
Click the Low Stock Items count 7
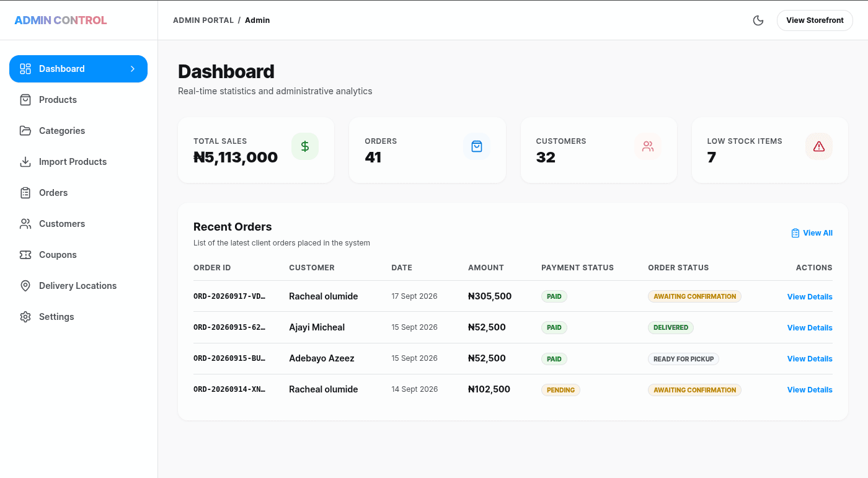click(712, 157)
